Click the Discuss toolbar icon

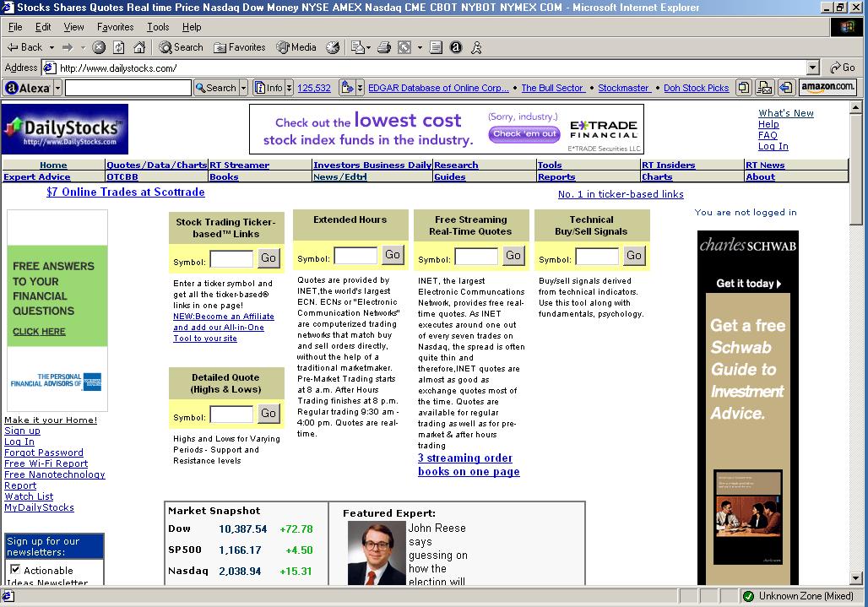pos(437,47)
